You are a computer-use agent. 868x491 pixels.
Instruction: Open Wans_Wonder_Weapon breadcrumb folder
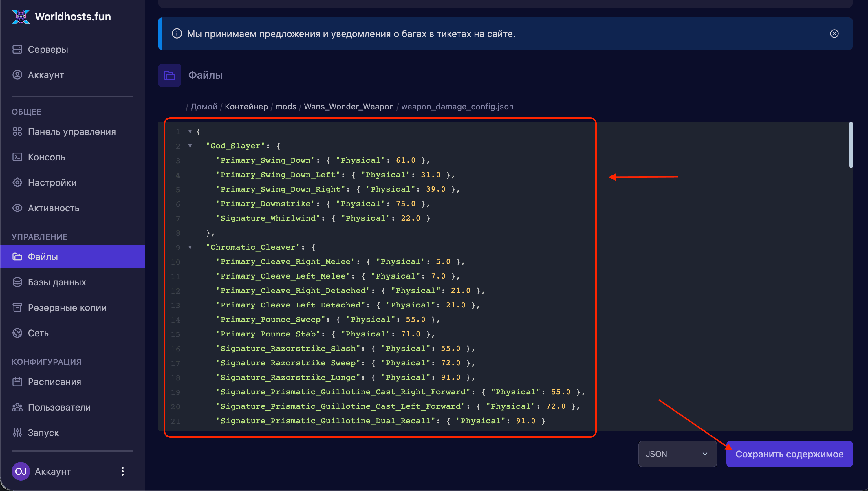tap(349, 107)
